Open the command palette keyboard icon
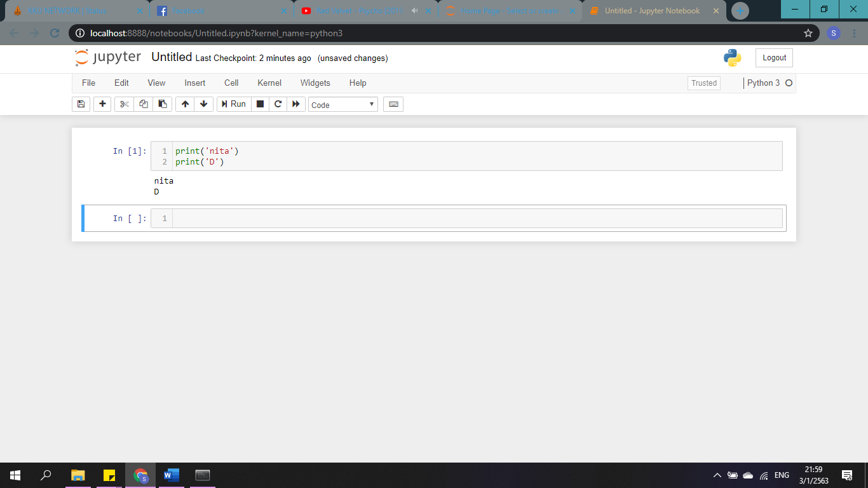This screenshot has height=488, width=868. [393, 104]
